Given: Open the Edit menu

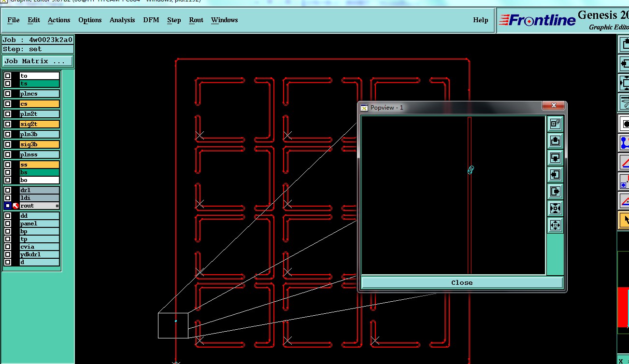Looking at the screenshot, I should pyautogui.click(x=34, y=20).
